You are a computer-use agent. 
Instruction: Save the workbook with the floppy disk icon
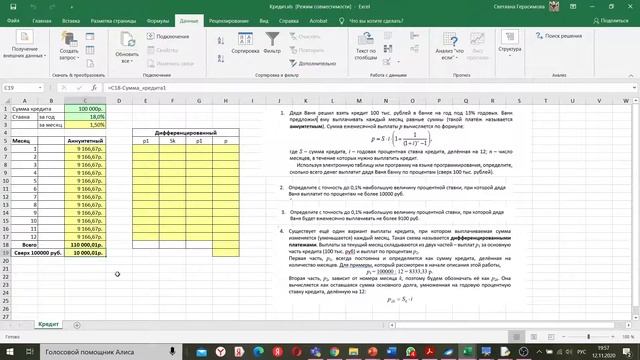click(x=13, y=7)
